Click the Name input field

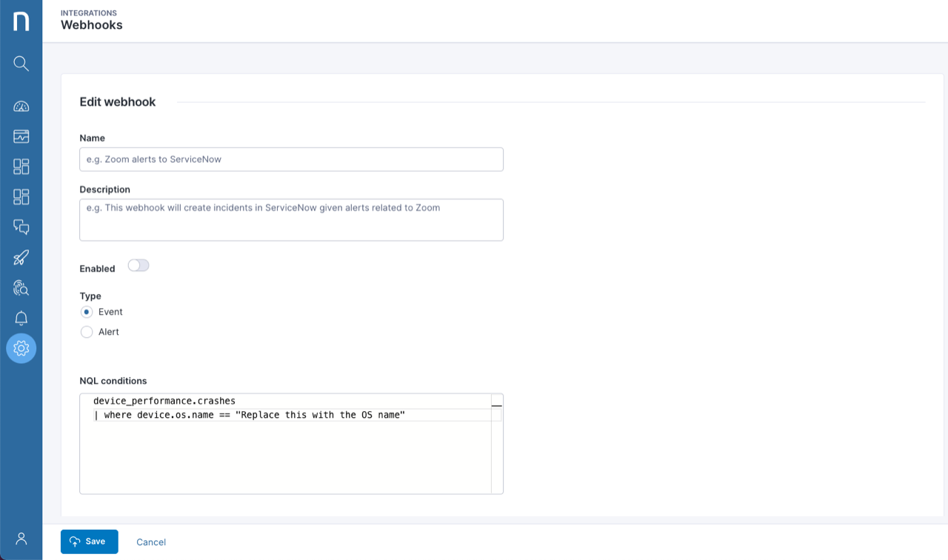click(x=291, y=159)
